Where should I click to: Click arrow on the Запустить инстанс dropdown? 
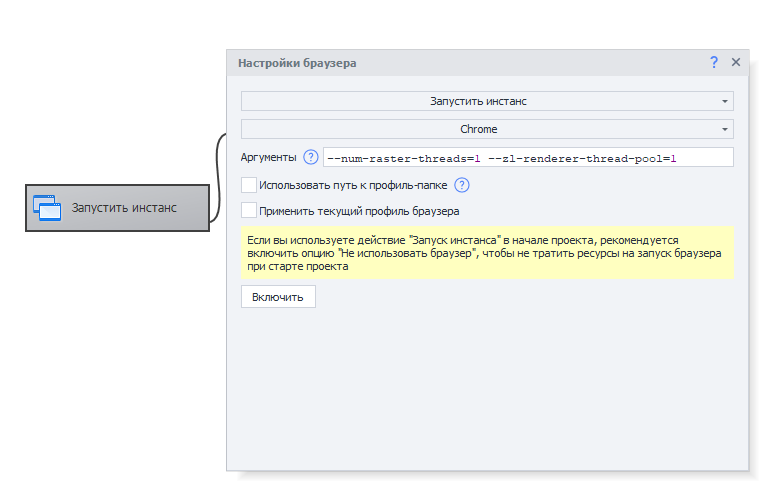click(x=724, y=101)
